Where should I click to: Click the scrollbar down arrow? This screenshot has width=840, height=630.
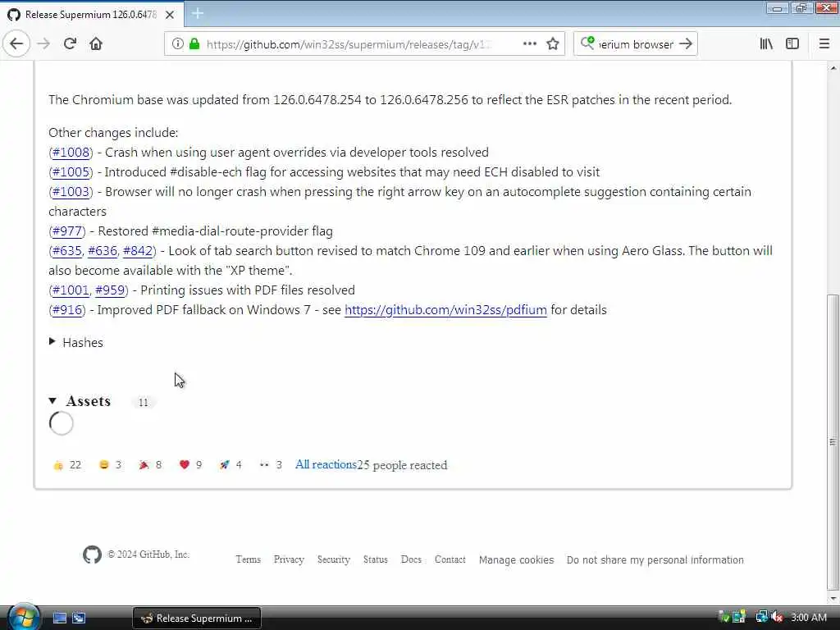coord(833,598)
